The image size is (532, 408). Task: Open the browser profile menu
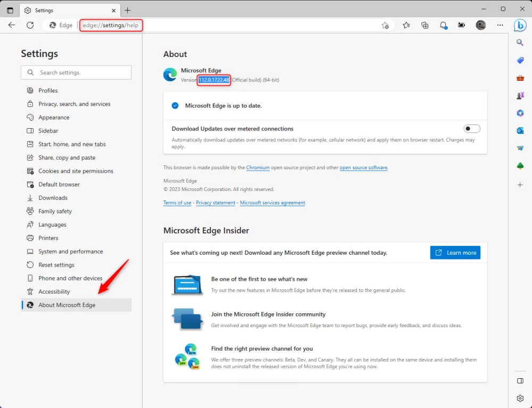480,25
